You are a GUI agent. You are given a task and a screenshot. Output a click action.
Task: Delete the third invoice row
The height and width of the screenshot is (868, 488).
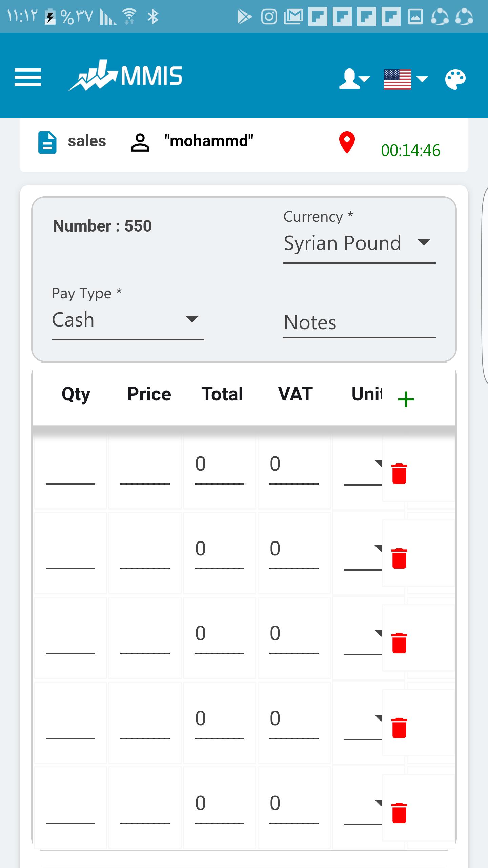point(399,643)
